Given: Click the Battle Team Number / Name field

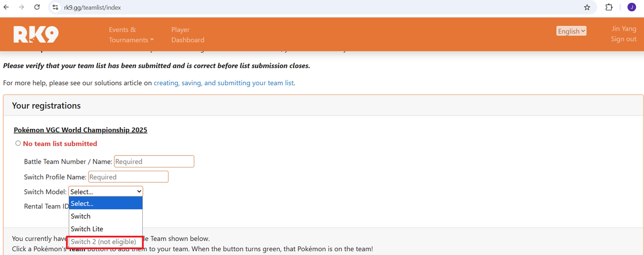Looking at the screenshot, I should click(x=154, y=161).
